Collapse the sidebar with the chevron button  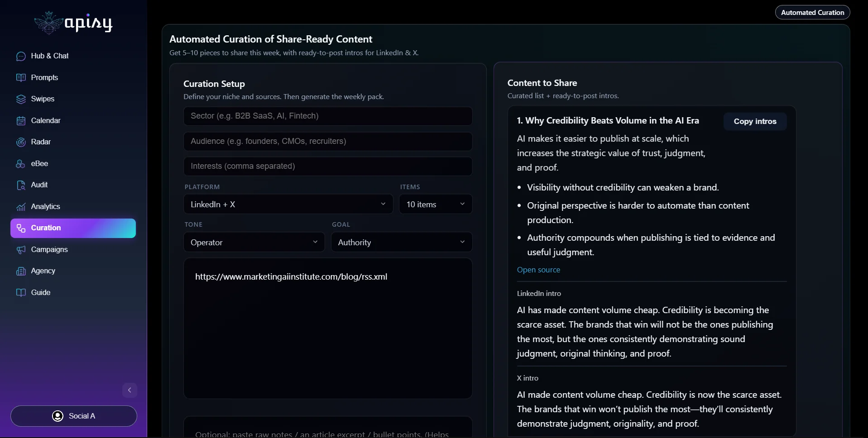click(129, 390)
